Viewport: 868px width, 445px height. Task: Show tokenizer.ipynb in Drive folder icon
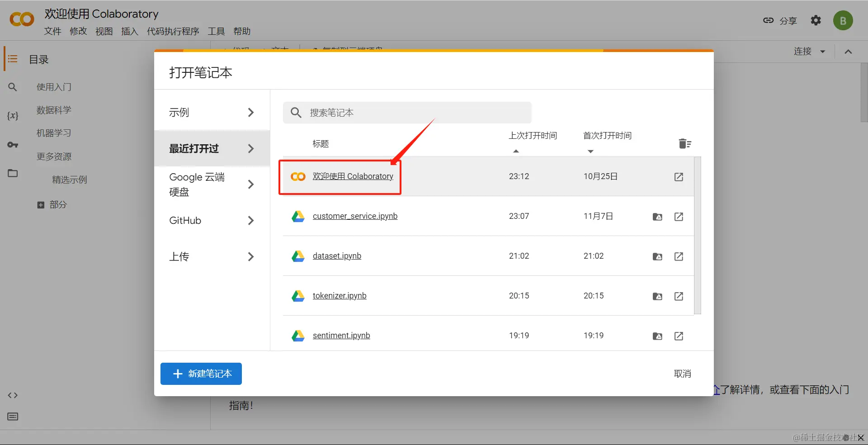click(658, 296)
